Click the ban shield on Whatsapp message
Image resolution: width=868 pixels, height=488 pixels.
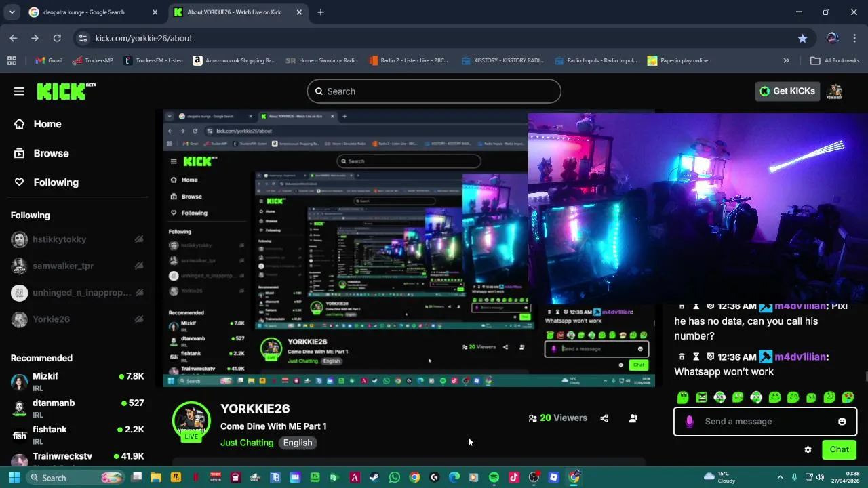(710, 357)
